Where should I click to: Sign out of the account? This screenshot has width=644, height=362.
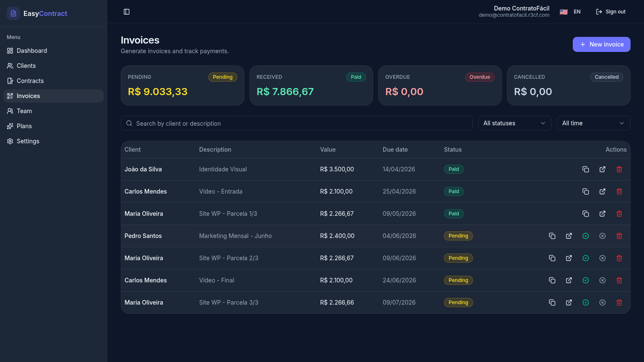[610, 12]
